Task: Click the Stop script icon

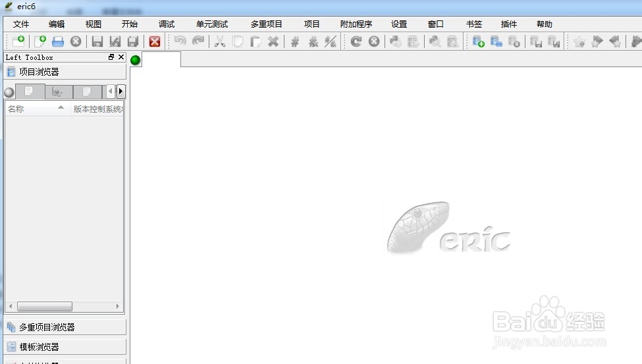Action: pyautogui.click(x=374, y=41)
